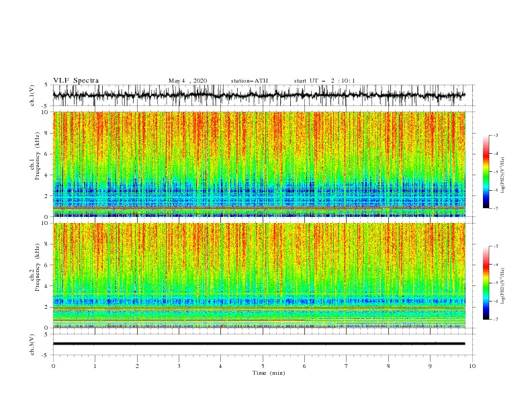This screenshot has width=532, height=411.
Task: Click the time axis tick label "5"
Action: click(263, 366)
